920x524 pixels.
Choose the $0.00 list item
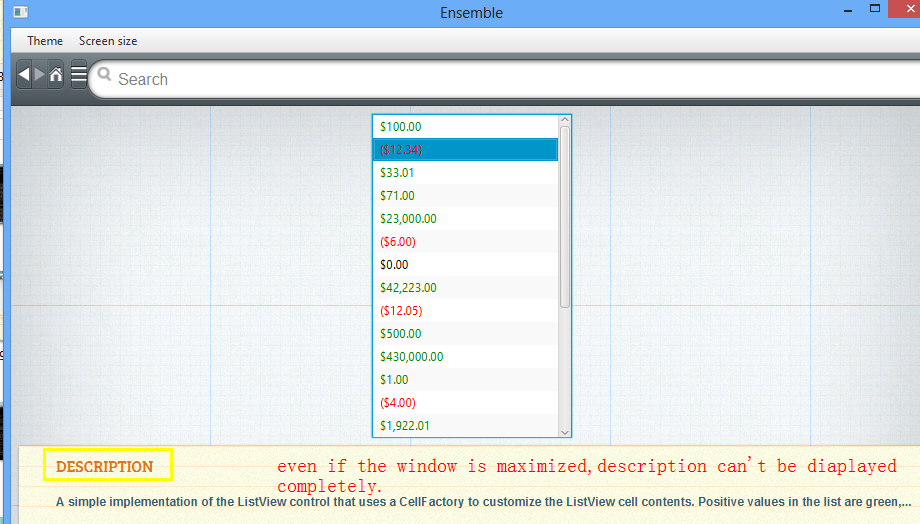466,265
